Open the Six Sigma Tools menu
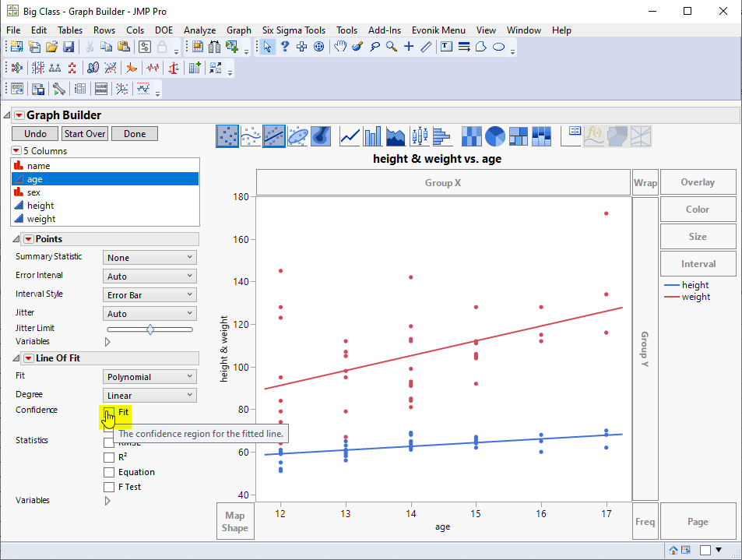 294,30
